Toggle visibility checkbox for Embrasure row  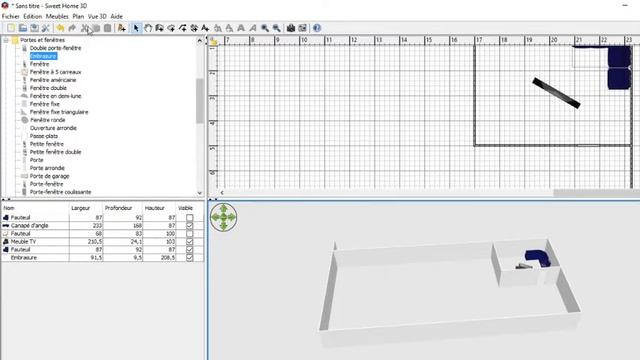(189, 258)
